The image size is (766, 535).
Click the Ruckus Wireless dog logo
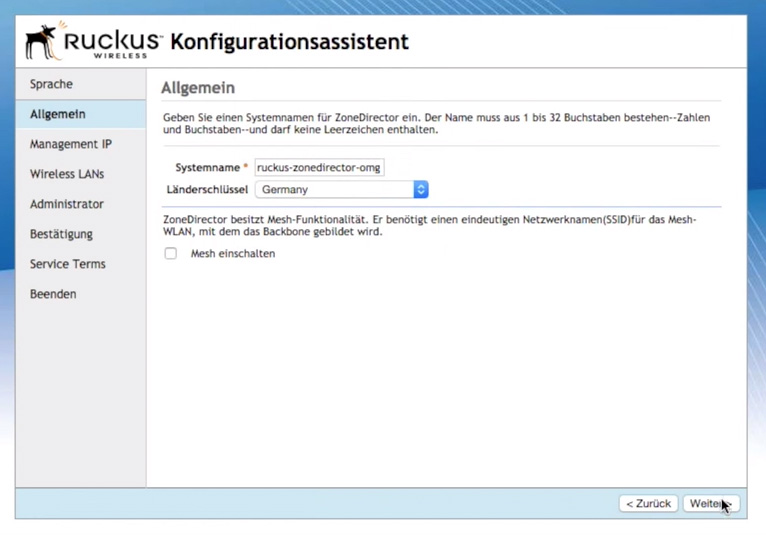(x=43, y=42)
